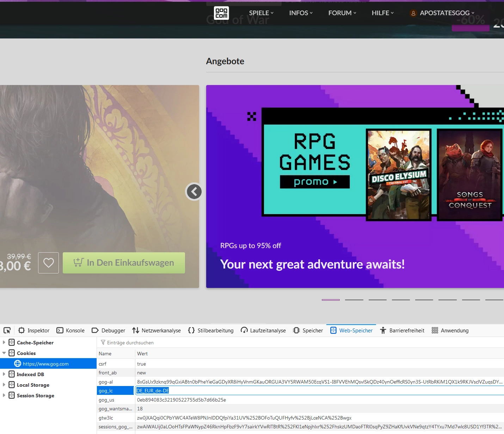
Task: Select the Cache-Speicher tree item label
Action: tap(35, 343)
